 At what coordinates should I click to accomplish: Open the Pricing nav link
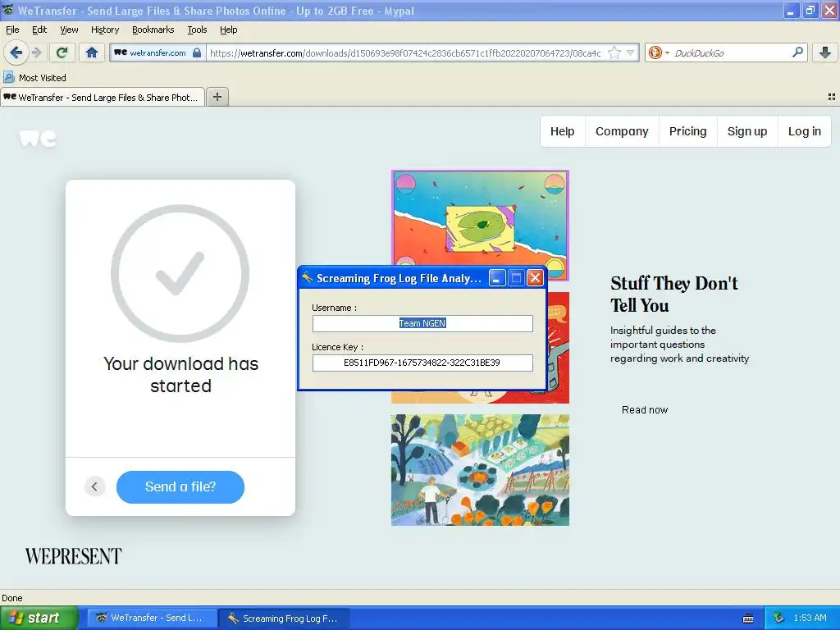(687, 131)
